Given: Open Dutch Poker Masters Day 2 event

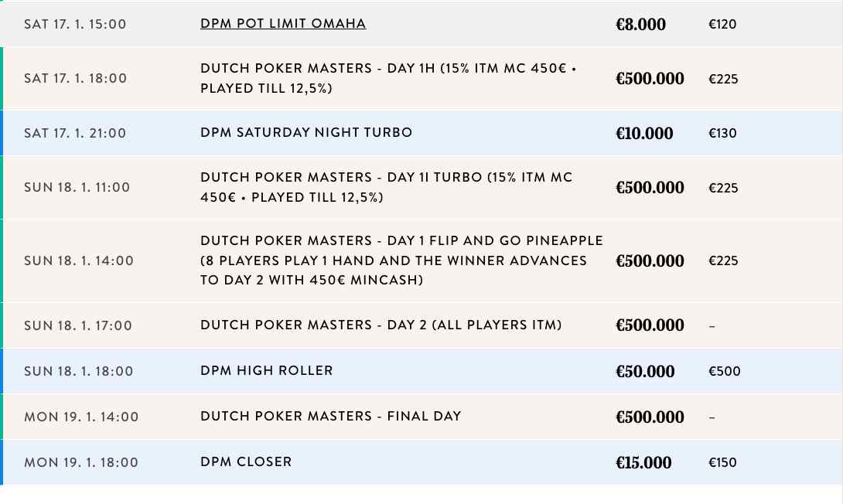Looking at the screenshot, I should click(381, 325).
